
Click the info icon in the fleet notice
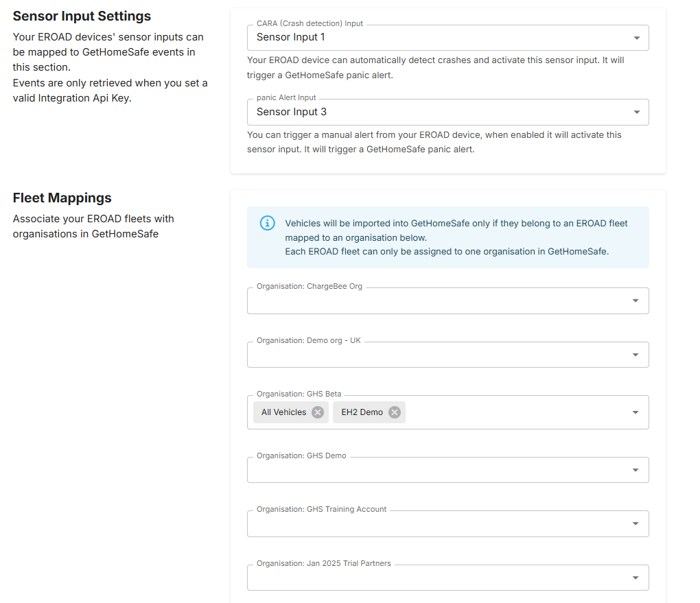268,224
